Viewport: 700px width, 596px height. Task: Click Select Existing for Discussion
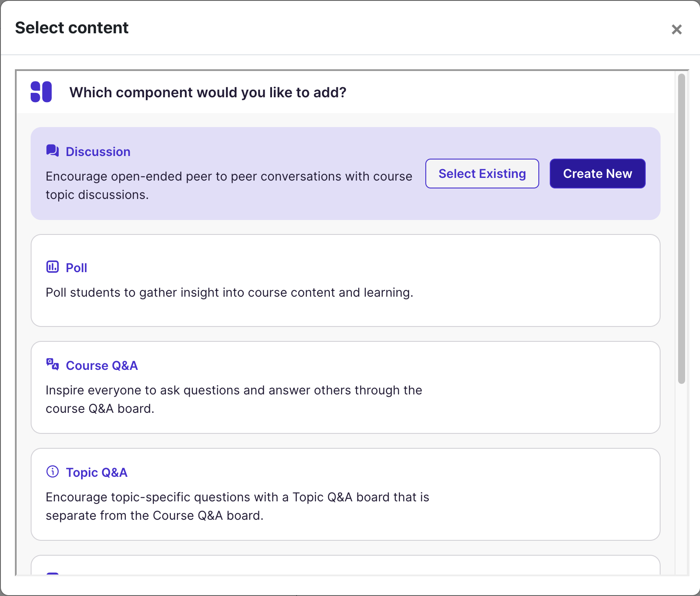coord(482,174)
